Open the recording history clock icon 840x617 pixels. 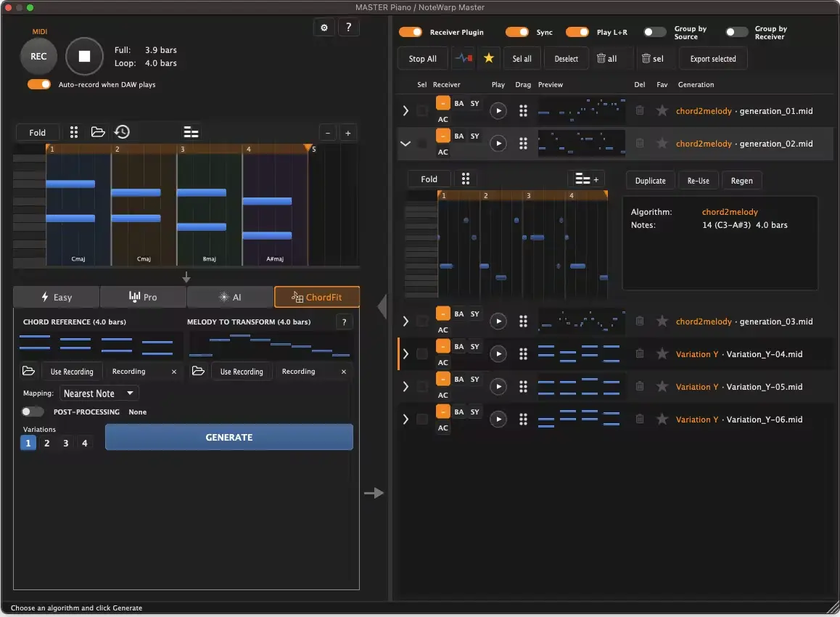(x=122, y=132)
